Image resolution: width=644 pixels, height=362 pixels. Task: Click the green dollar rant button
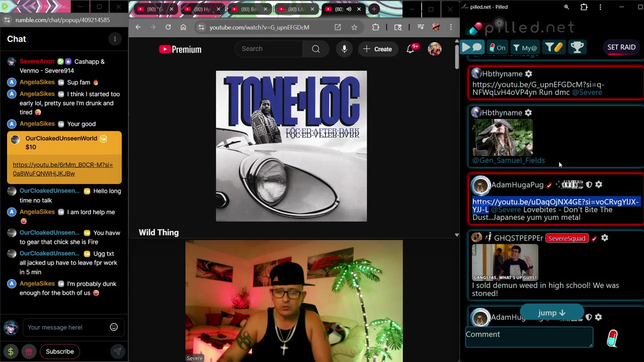(11, 351)
